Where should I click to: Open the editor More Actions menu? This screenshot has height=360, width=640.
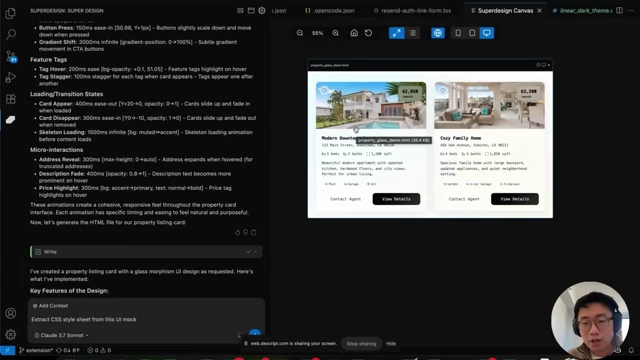pyautogui.click(x=631, y=11)
